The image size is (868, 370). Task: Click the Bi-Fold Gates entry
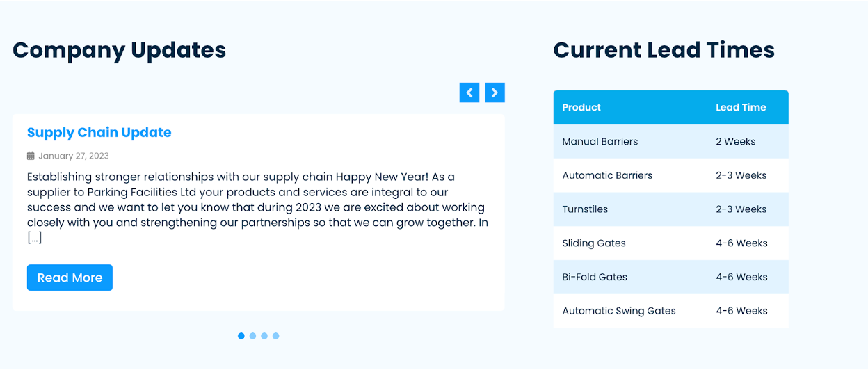[x=595, y=277]
